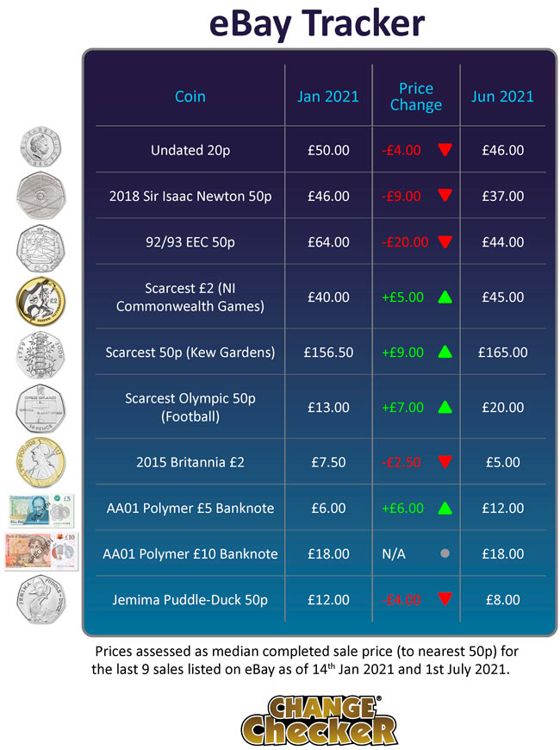
Task: Select the grey dot beside N/A
Action: pos(445,553)
